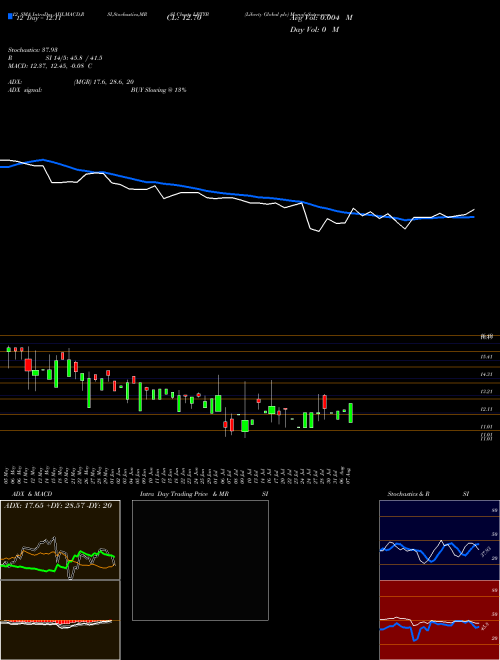Click the 14.21 price axis label
Screen dimensions: 500x660
[x=487, y=374]
